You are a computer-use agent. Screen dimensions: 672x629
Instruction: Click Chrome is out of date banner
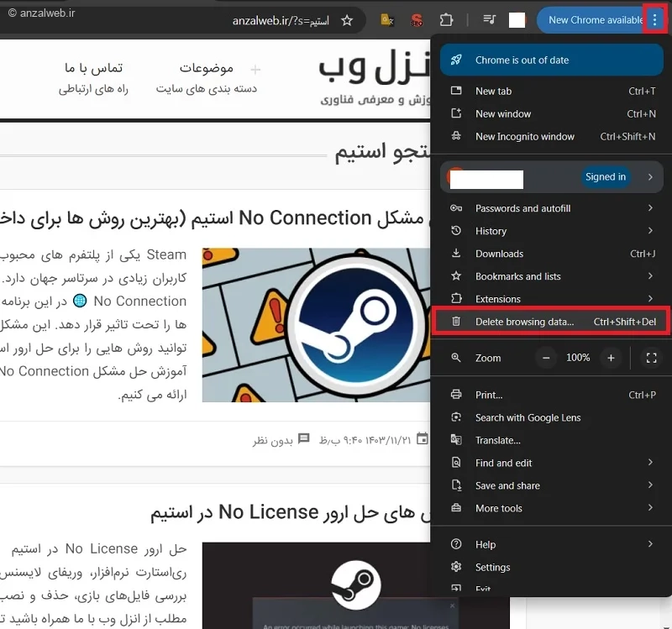(x=552, y=60)
